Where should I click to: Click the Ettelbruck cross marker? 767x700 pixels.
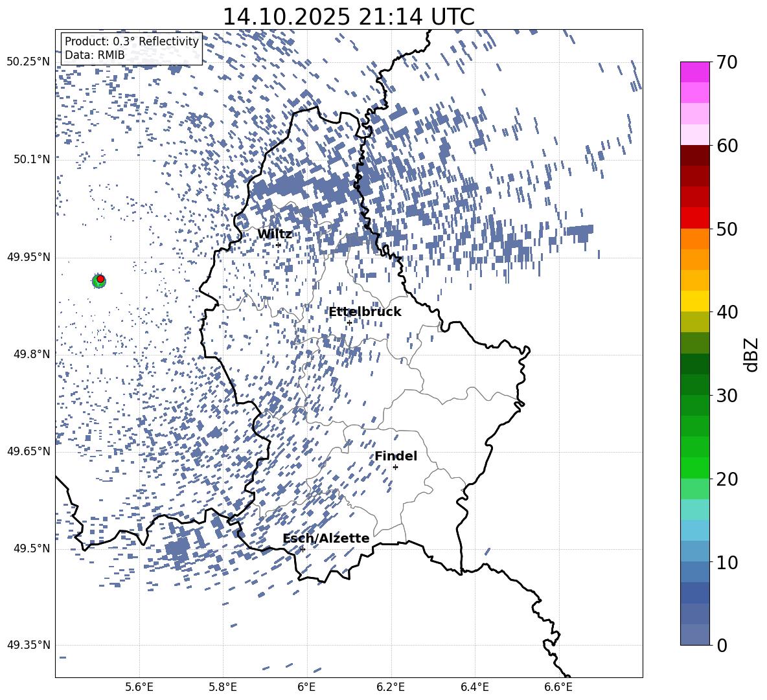tap(349, 323)
